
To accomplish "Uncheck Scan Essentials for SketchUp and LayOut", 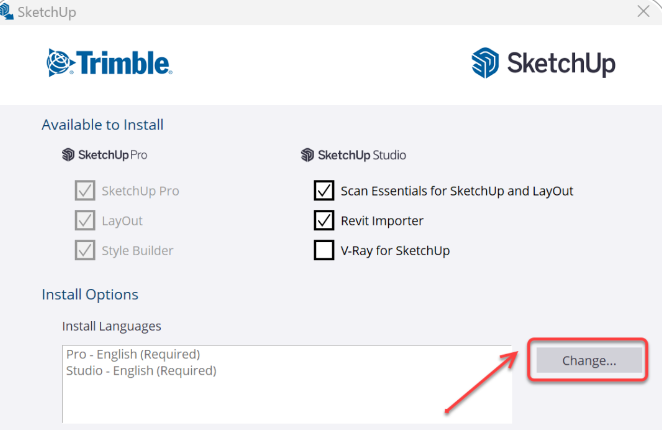I will (x=324, y=191).
